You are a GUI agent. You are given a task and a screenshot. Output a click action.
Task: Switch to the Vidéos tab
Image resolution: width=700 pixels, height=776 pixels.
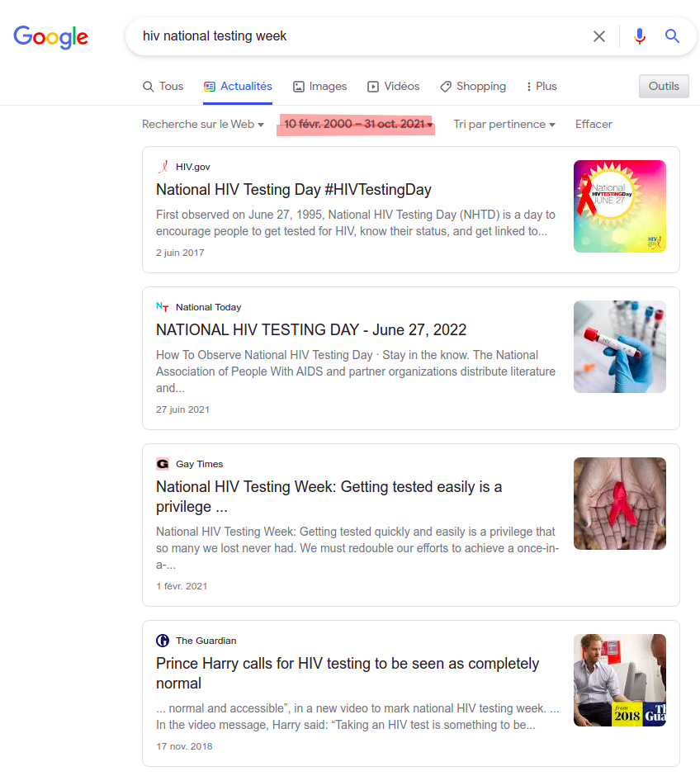point(393,87)
